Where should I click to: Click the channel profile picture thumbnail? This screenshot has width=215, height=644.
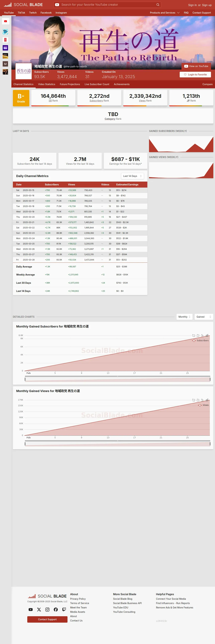coord(24,71)
